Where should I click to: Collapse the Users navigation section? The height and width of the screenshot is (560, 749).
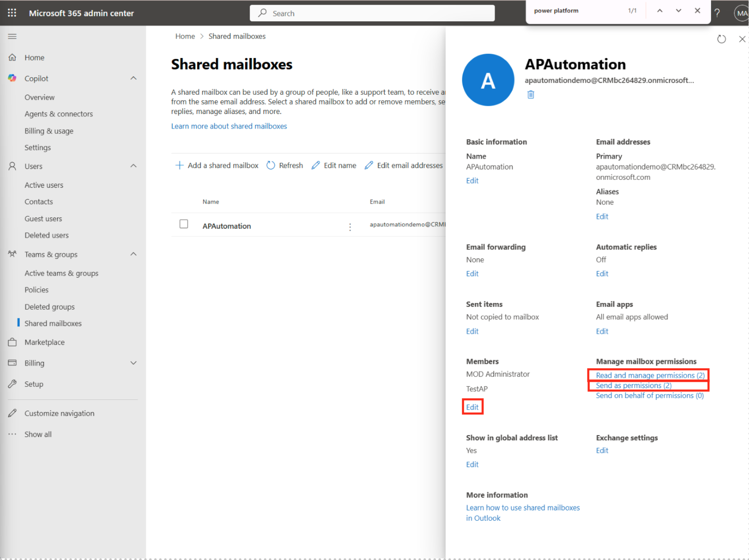coord(134,166)
